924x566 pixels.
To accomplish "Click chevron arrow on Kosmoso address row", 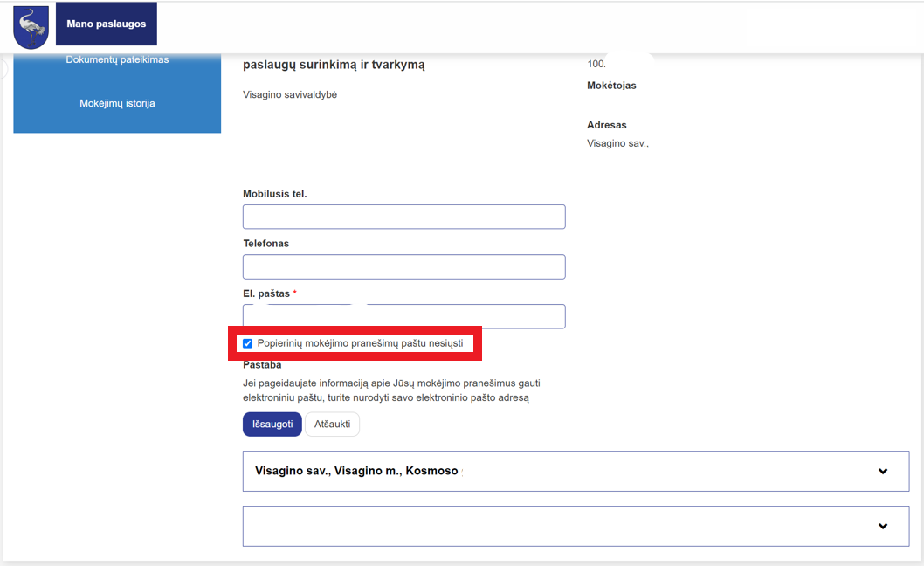I will (x=883, y=471).
